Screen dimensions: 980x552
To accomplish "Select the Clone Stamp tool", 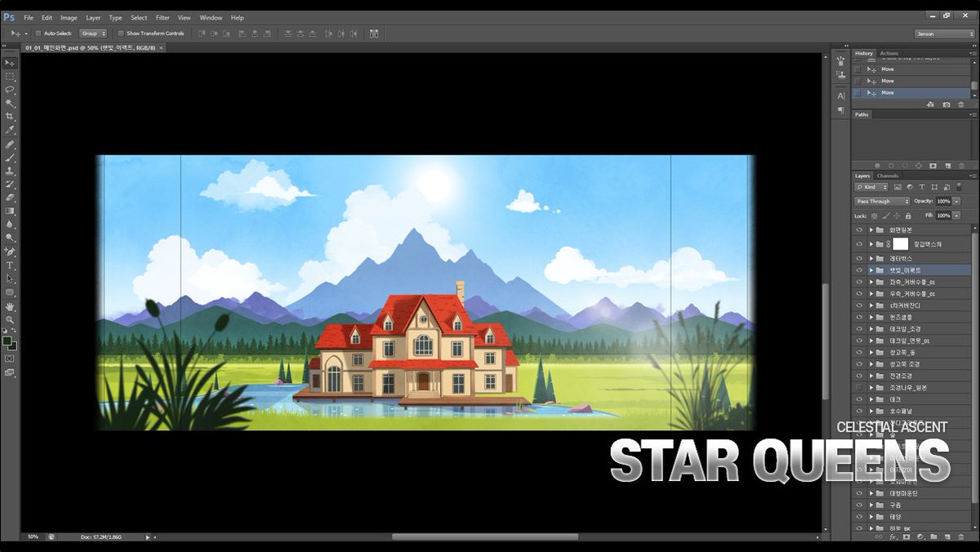I will tap(10, 171).
